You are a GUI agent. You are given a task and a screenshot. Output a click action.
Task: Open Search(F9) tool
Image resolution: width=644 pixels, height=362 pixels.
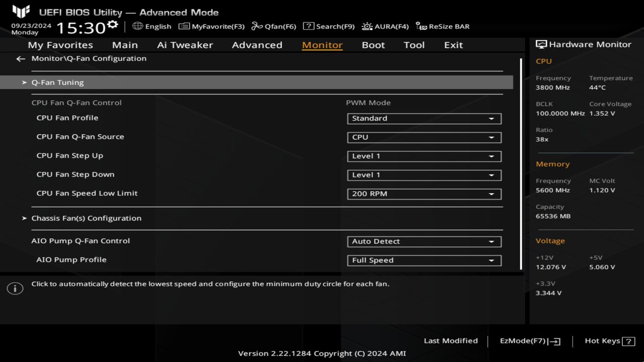(329, 26)
